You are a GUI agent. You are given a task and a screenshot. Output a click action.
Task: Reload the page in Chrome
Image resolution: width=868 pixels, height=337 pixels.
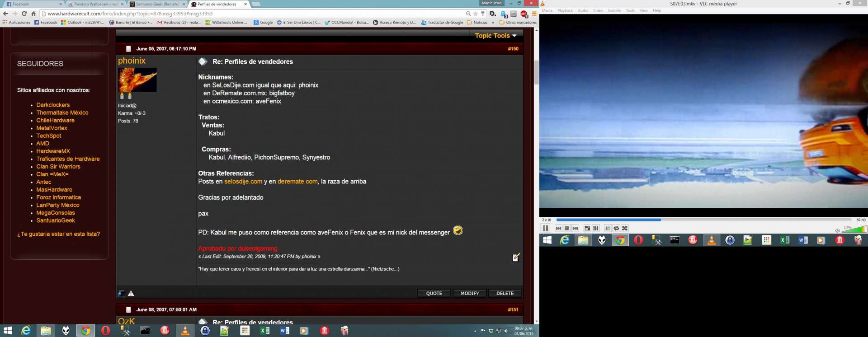click(x=24, y=14)
